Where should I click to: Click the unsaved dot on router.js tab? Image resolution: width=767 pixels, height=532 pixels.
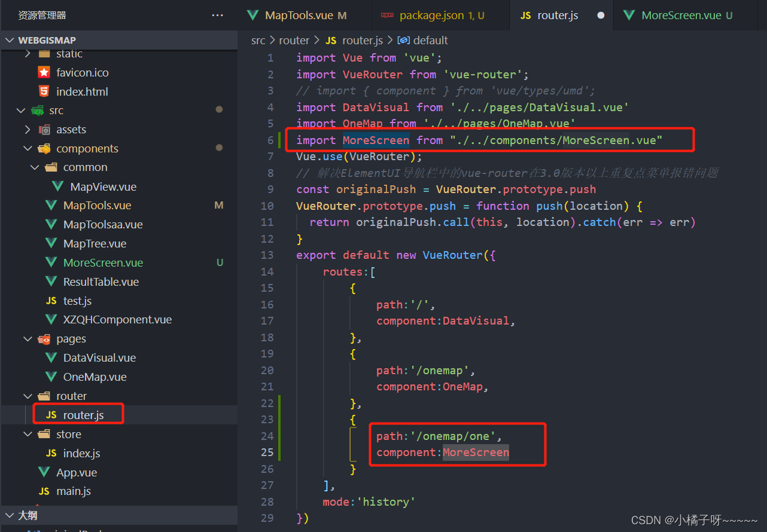click(601, 15)
